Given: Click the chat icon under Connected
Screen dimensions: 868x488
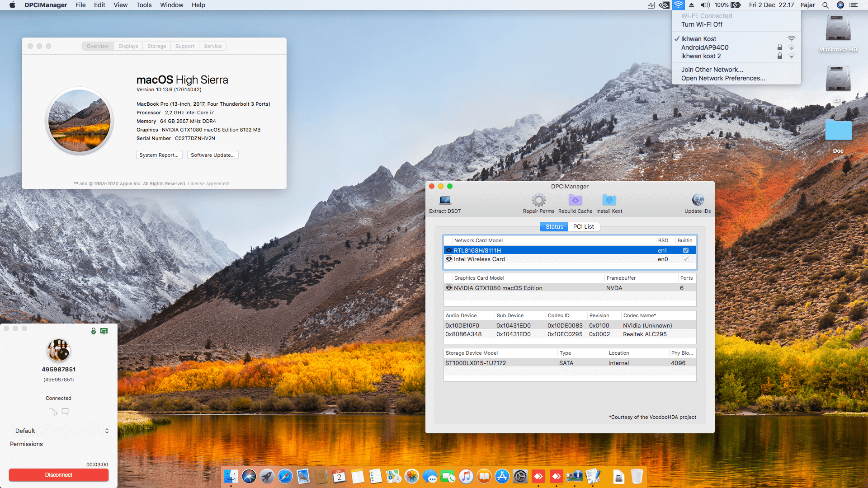Looking at the screenshot, I should [x=65, y=412].
